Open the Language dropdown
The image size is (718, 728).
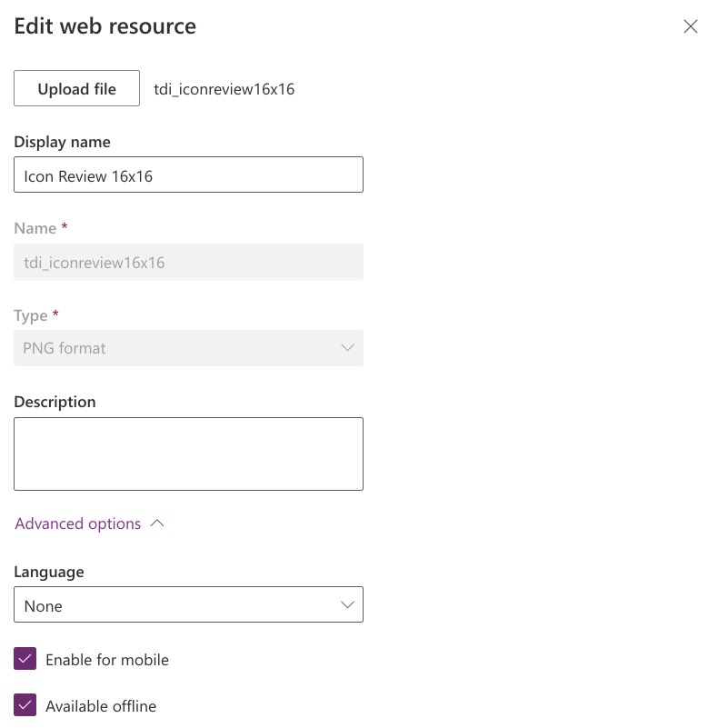coord(188,604)
